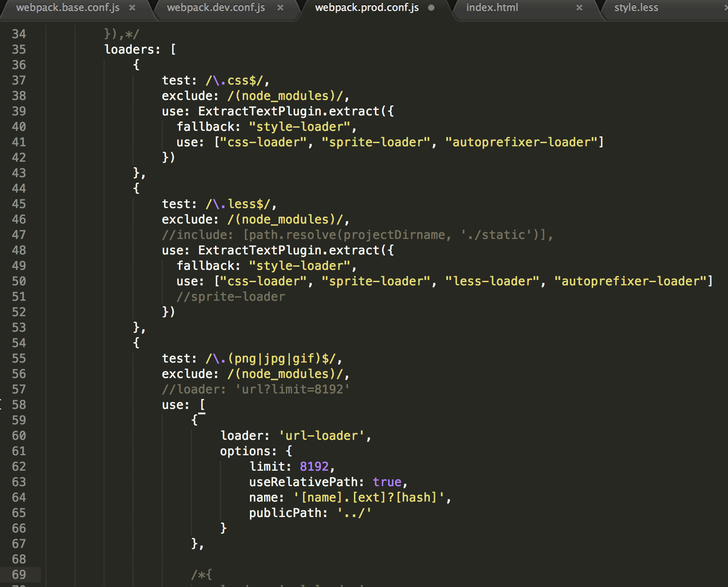Screen dimensions: 728x587
Task: Open the style.less tab
Action: coord(636,8)
